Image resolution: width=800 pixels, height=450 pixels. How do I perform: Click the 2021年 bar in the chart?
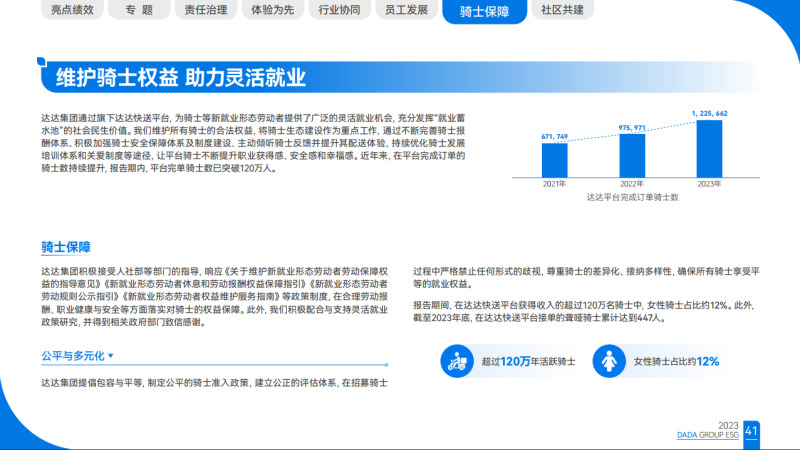point(554,160)
